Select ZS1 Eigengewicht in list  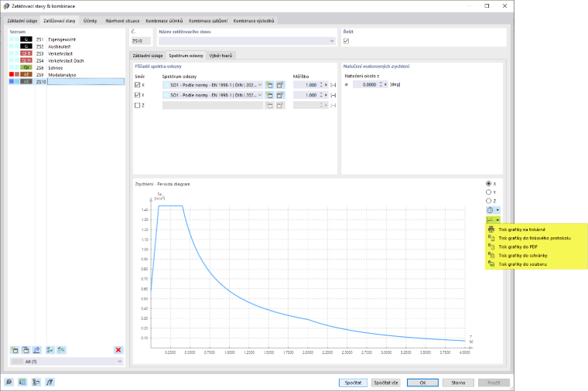coord(67,39)
